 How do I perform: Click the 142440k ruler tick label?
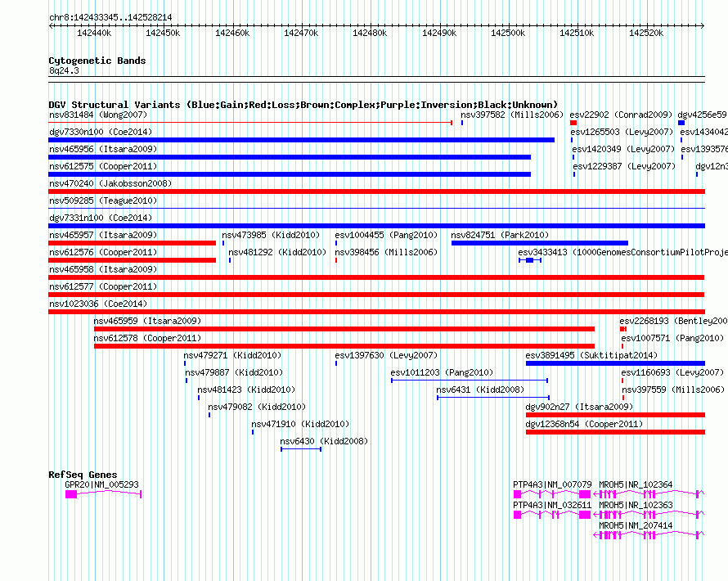click(x=94, y=33)
